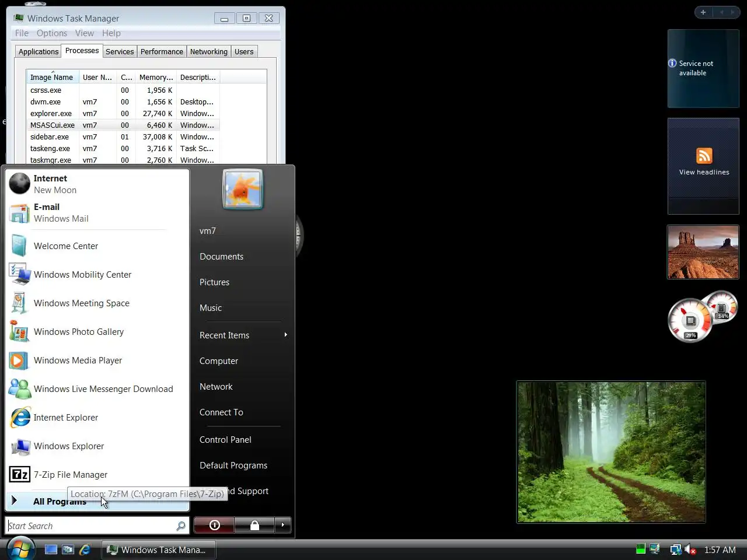Open Computer from the Start menu
This screenshot has width=747, height=560.
click(219, 361)
